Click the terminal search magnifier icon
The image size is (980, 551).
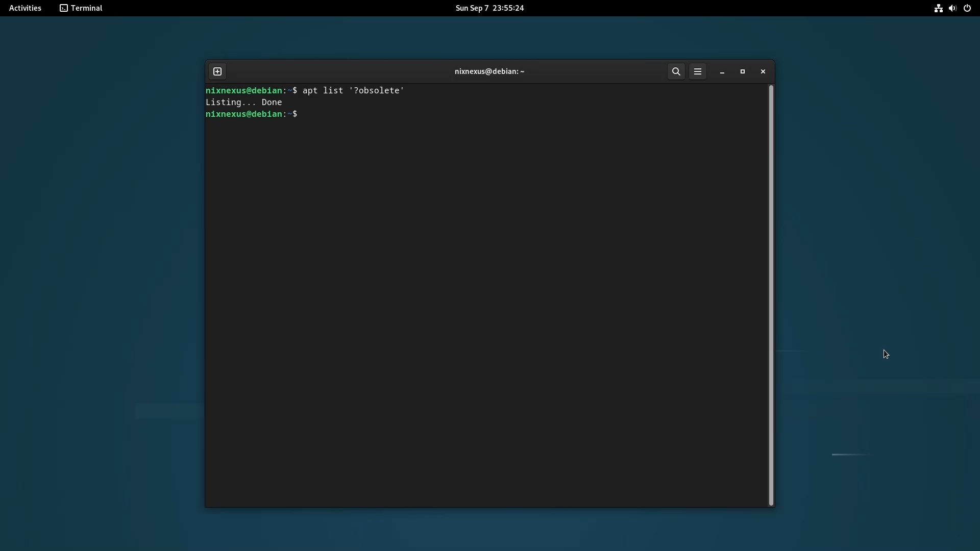tap(676, 71)
